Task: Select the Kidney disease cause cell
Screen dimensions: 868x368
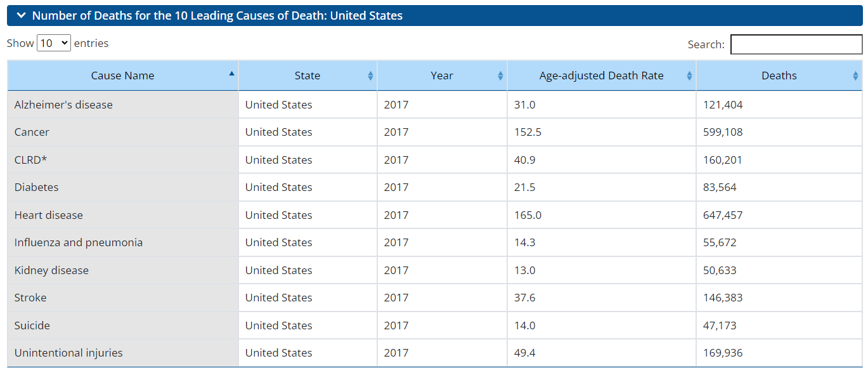Action: [x=123, y=270]
